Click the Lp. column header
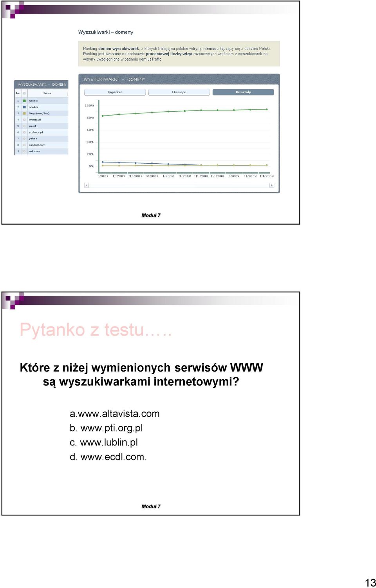Image resolution: width=376 pixels, height=588 pixels. pyautogui.click(x=18, y=93)
